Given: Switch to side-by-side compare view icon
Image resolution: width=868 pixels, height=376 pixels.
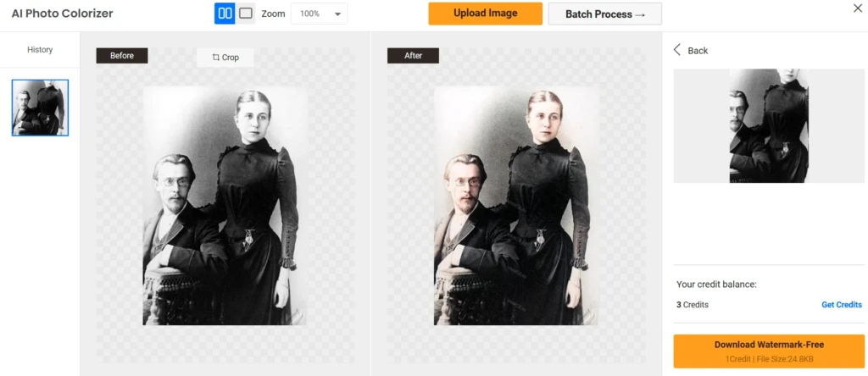Looking at the screenshot, I should tap(225, 14).
